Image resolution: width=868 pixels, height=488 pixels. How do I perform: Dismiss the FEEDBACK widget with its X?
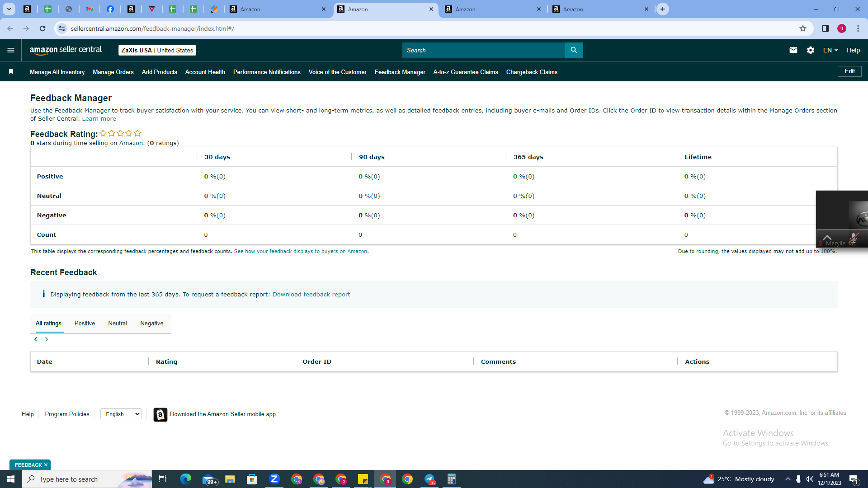pos(46,465)
